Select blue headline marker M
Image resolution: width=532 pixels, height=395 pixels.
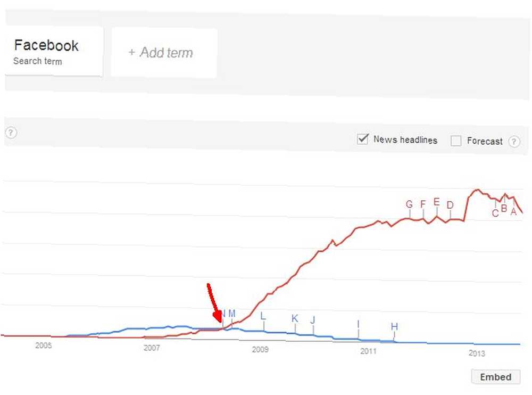coord(232,313)
